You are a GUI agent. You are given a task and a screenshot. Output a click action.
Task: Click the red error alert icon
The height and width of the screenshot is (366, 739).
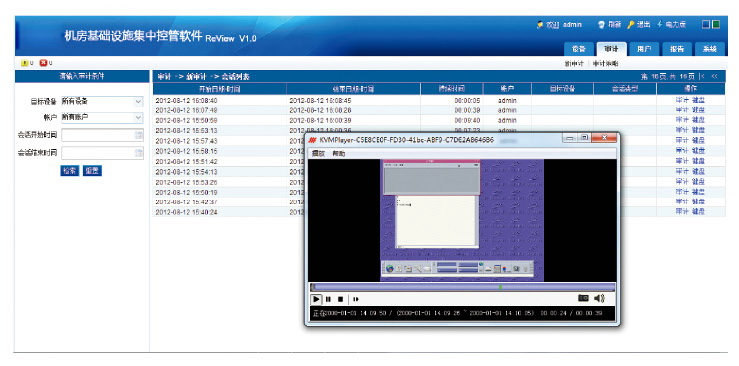[x=43, y=63]
